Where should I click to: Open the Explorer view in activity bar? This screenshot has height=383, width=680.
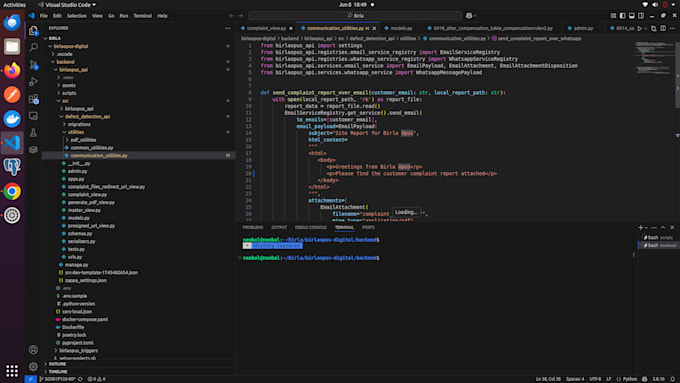33,30
